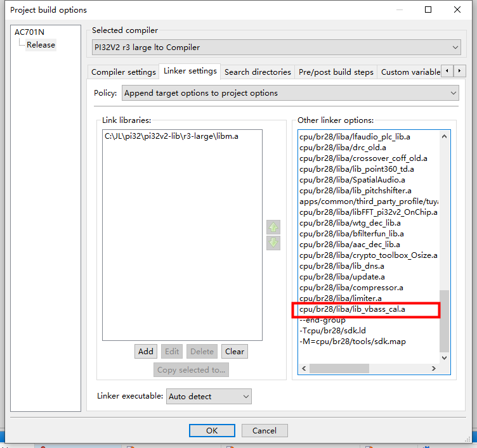Click vertical scrollbar thumb in linker options
The image size is (477, 448).
(444, 321)
